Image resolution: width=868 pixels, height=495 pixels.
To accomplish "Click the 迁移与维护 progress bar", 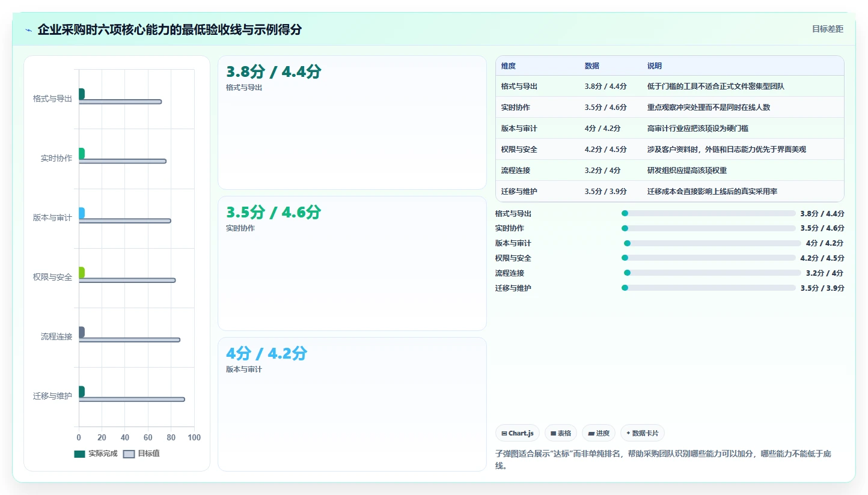I will 709,288.
